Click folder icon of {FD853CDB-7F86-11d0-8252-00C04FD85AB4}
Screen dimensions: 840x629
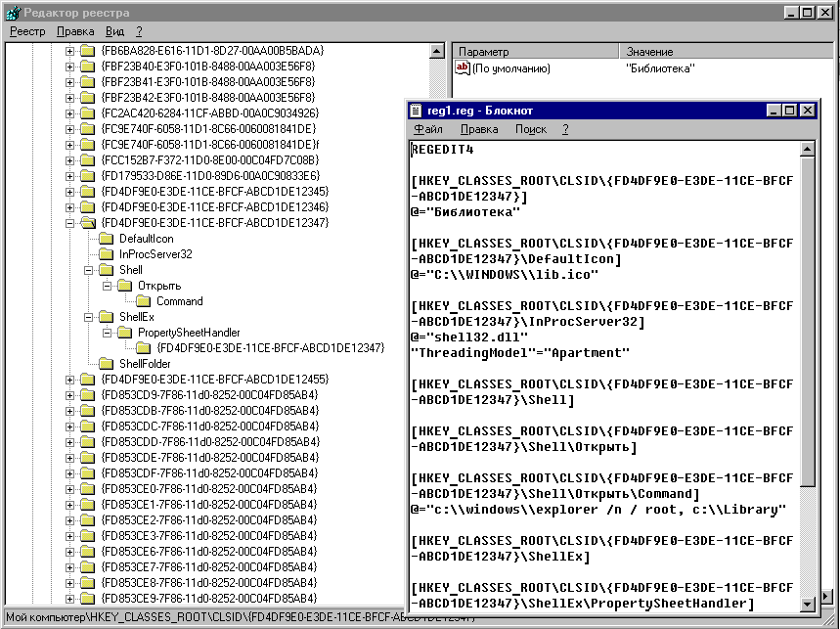click(x=87, y=411)
